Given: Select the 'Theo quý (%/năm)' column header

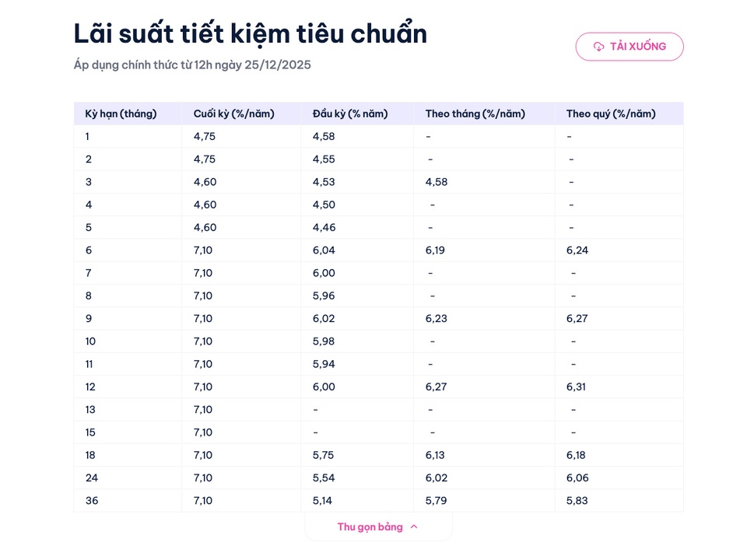Looking at the screenshot, I should tap(611, 114).
